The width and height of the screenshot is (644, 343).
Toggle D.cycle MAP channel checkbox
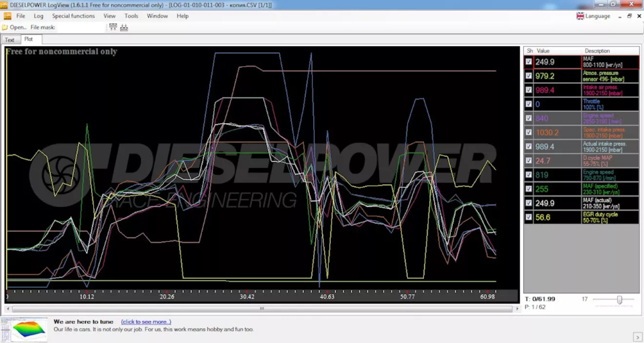[529, 161]
